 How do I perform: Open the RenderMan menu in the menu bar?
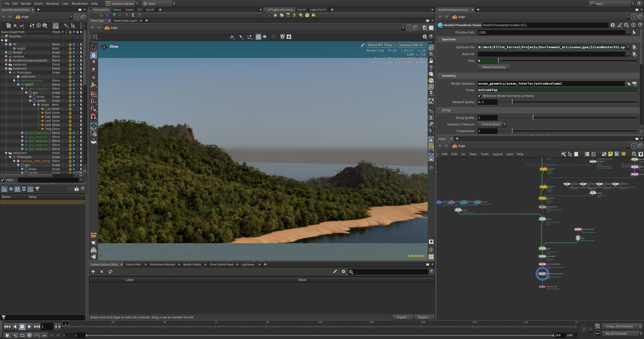click(x=80, y=4)
